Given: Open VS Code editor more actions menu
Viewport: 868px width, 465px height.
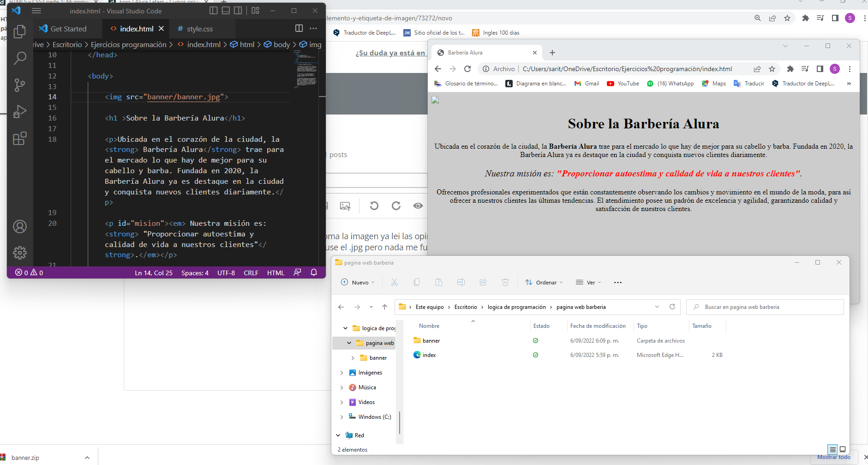Looking at the screenshot, I should pos(313,28).
